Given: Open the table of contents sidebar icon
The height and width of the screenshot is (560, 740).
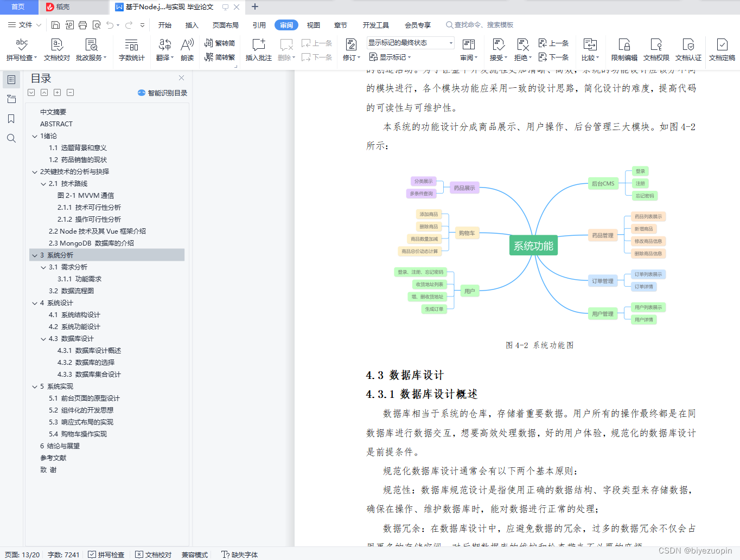Looking at the screenshot, I should 11,80.
